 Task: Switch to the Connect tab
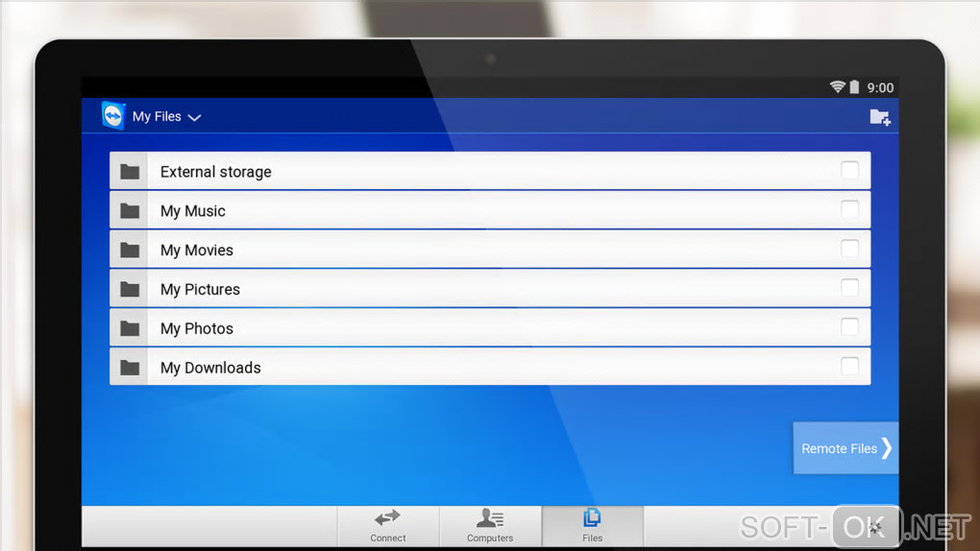click(x=388, y=525)
